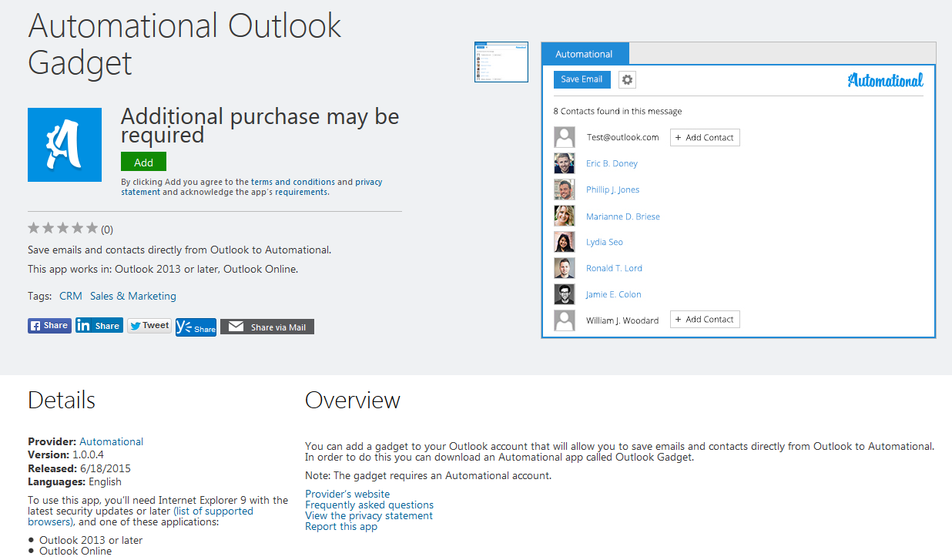This screenshot has width=952, height=560.
Task: Tweet this app on Twitter
Action: (149, 326)
